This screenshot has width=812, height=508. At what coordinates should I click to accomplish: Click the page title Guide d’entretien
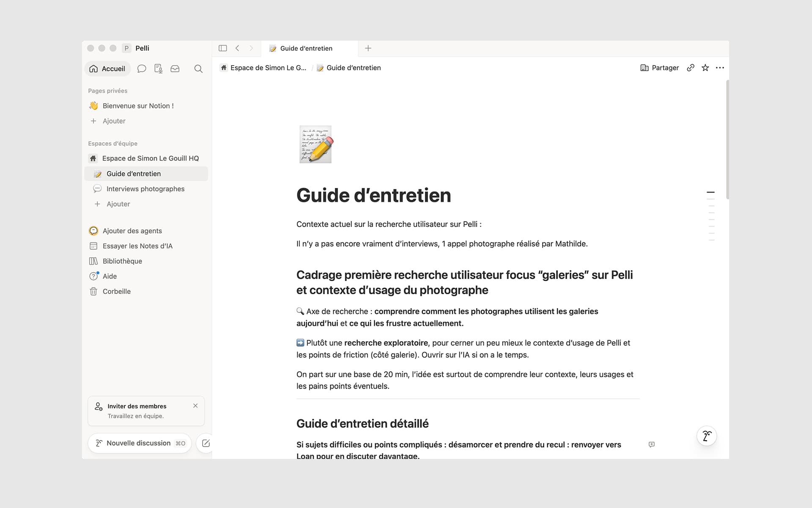(373, 196)
